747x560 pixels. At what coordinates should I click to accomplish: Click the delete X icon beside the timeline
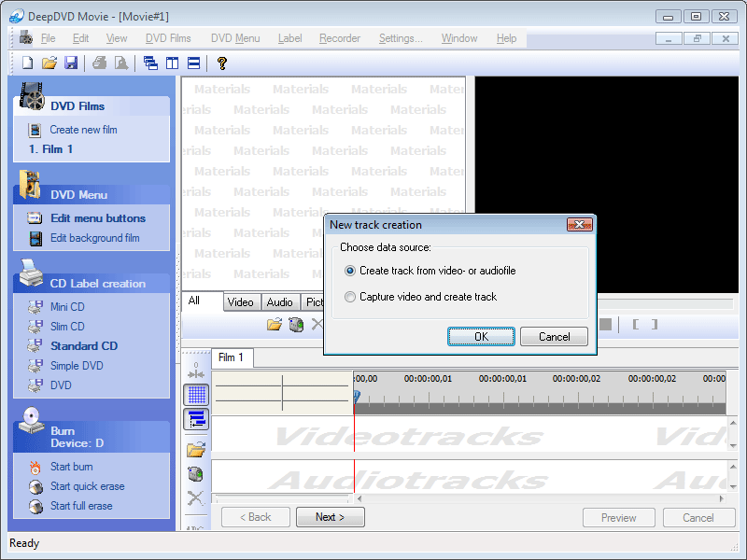195,498
